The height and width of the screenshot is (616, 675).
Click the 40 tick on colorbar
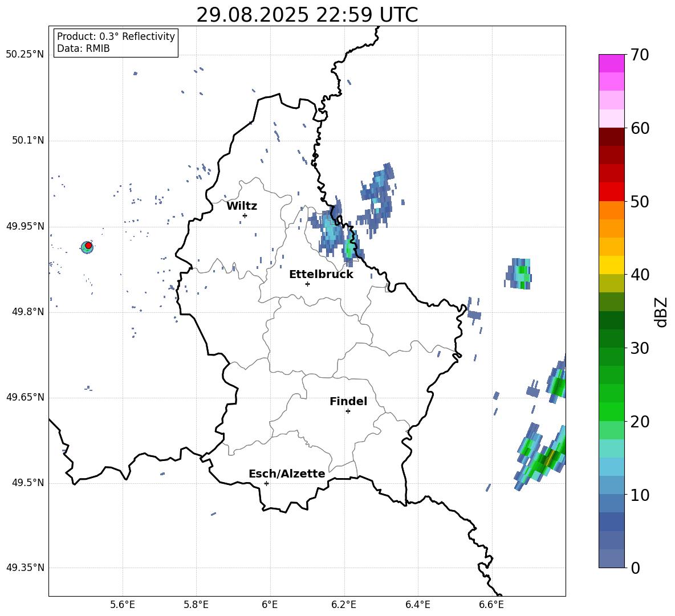(x=640, y=275)
